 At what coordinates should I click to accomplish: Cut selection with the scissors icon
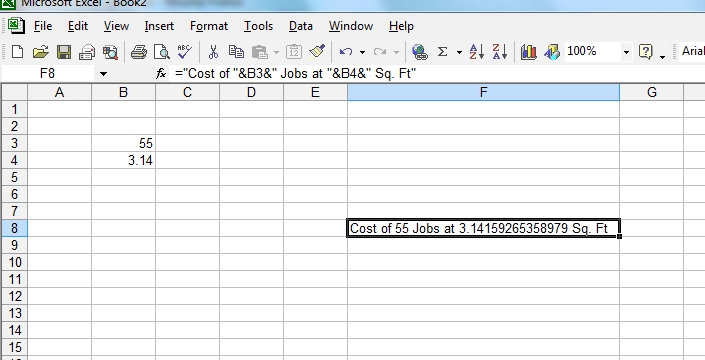(213, 52)
